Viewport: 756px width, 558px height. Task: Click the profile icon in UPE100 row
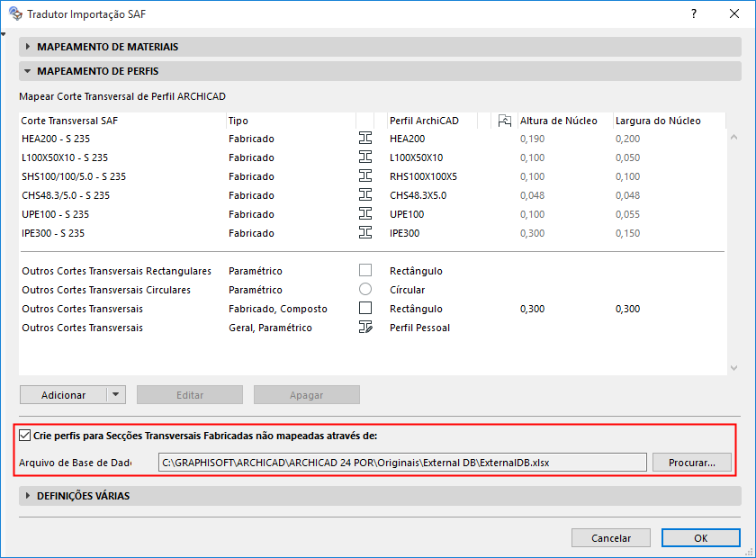(x=365, y=213)
